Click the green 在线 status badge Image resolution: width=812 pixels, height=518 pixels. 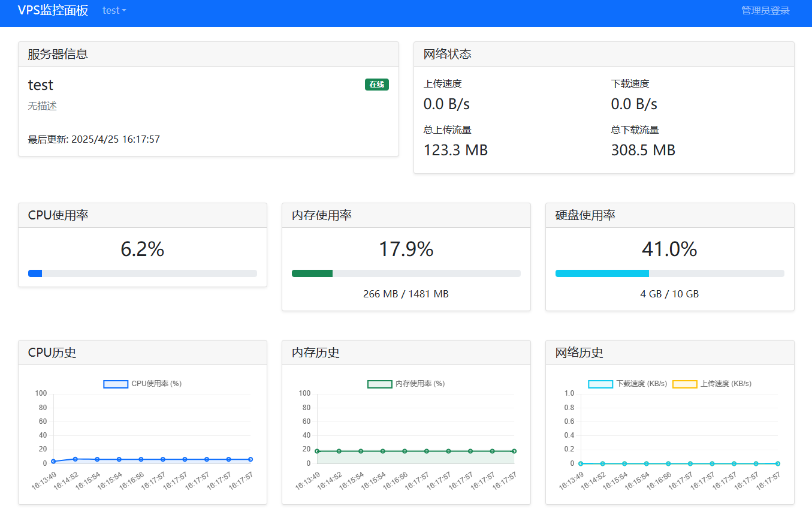click(376, 85)
